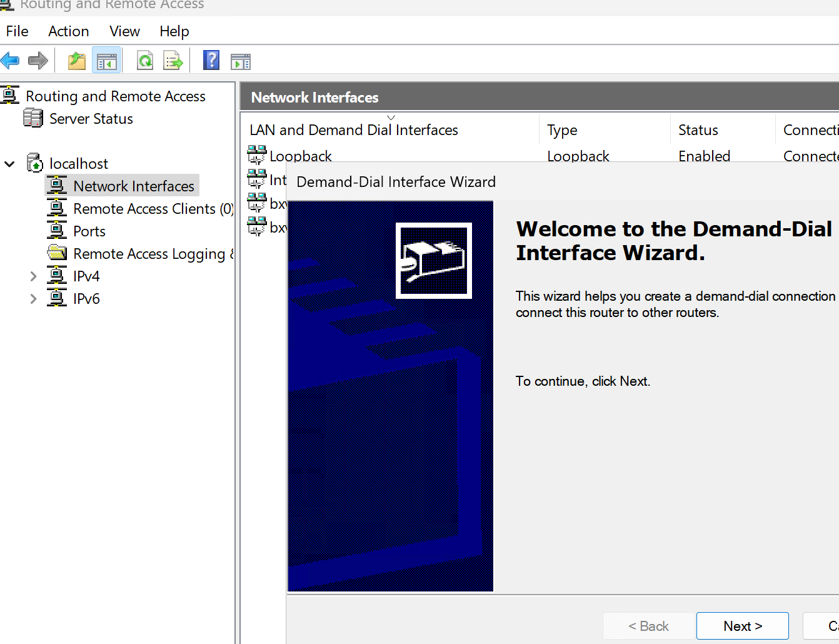Click Routing and Remote Access root icon
839x644 pixels.
[x=10, y=95]
